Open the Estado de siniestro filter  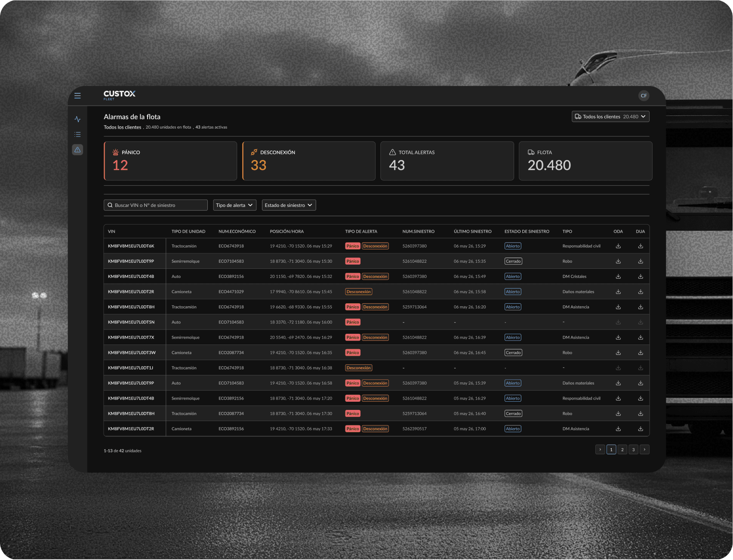coord(289,205)
